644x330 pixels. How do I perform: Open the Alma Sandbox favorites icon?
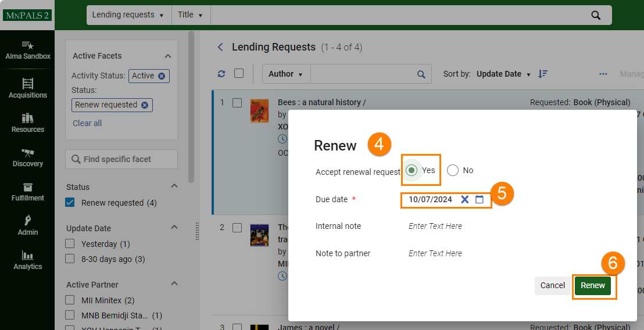27,45
